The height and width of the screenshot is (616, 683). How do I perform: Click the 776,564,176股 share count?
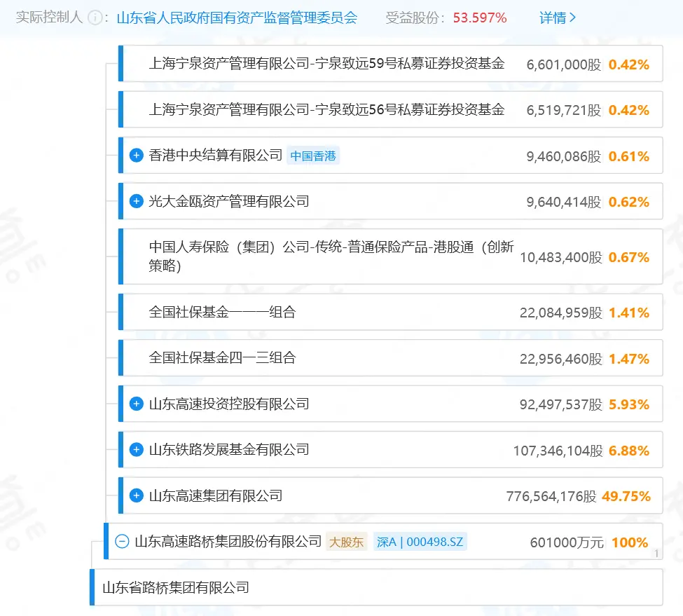coord(551,496)
